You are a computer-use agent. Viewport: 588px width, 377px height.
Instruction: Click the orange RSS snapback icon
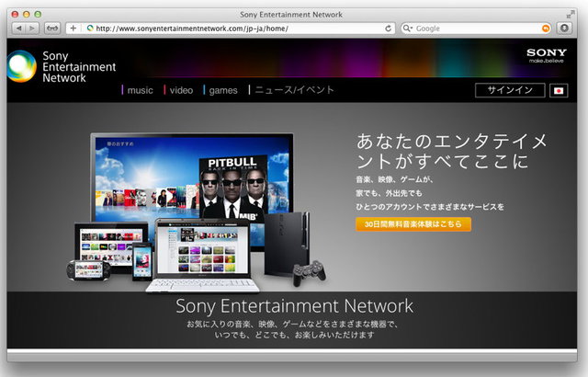click(x=546, y=29)
